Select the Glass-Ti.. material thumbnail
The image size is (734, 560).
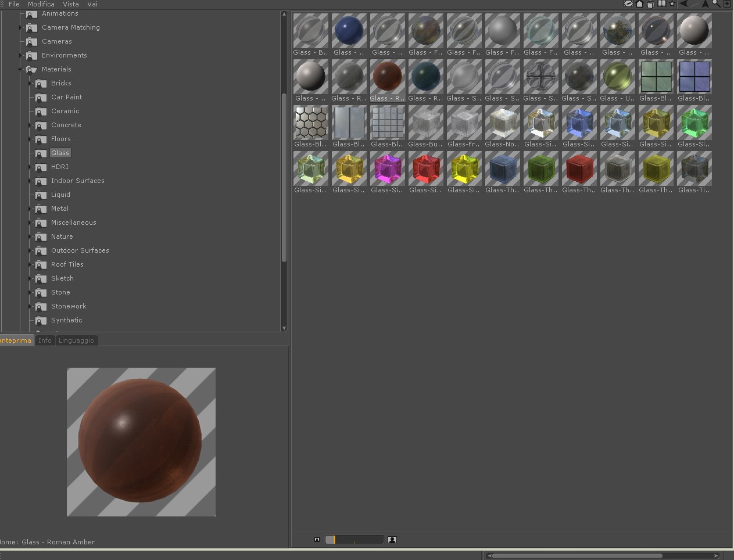pyautogui.click(x=694, y=168)
